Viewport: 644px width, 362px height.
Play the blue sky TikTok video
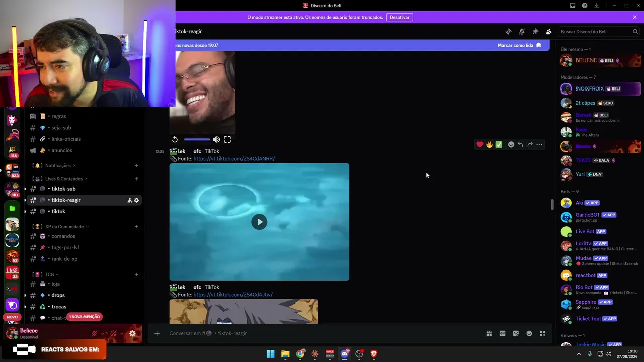pyautogui.click(x=259, y=222)
